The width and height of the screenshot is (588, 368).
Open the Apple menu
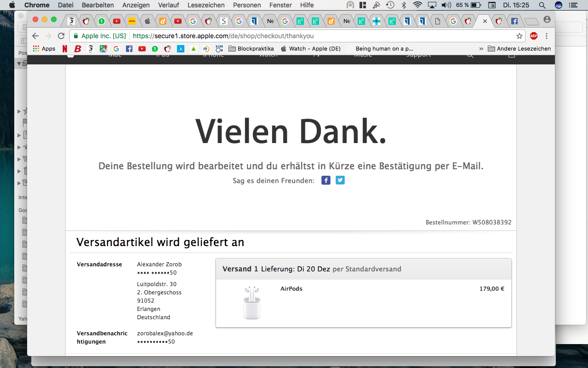click(12, 5)
